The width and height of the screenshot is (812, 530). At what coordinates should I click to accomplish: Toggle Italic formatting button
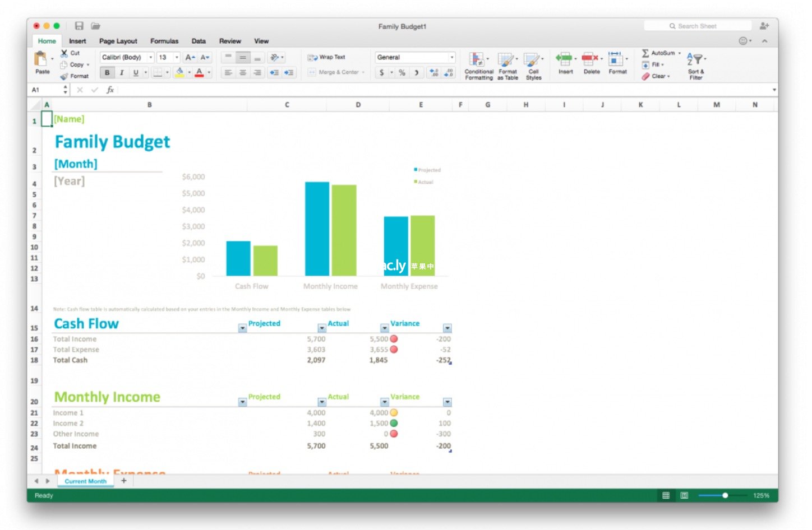[121, 72]
